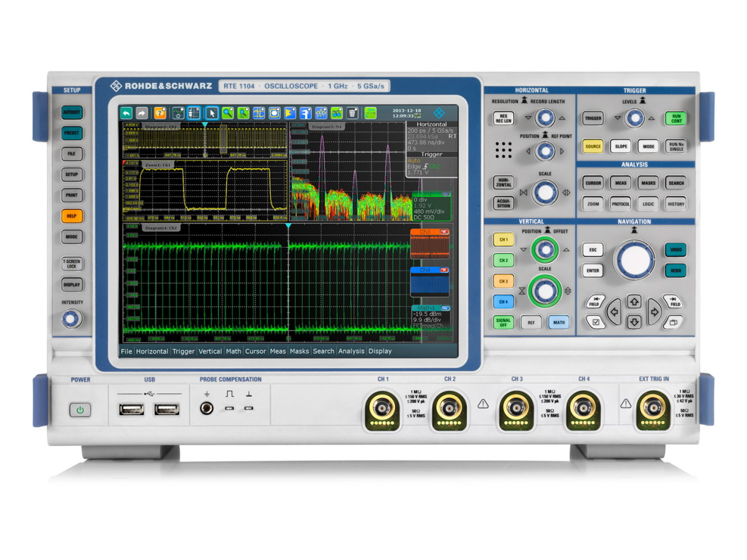This screenshot has width=747, height=560.
Task: Adjust the INTENSITY control knob
Action: 72,319
